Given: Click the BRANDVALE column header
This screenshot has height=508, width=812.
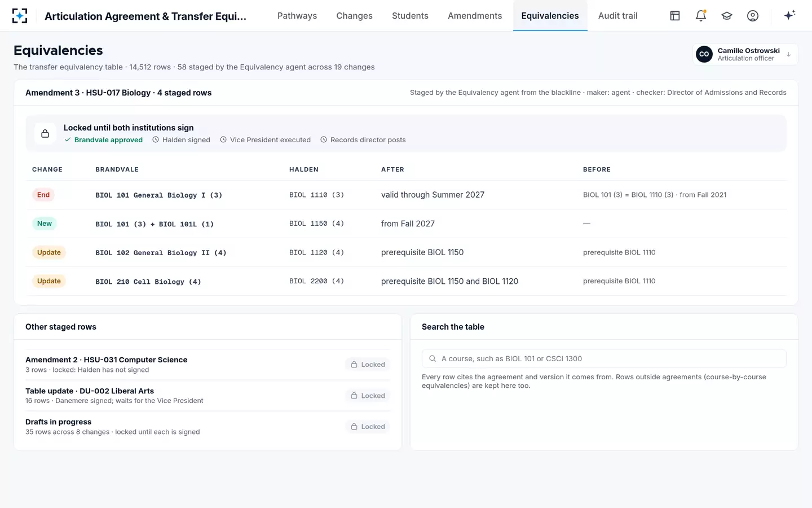Looking at the screenshot, I should pyautogui.click(x=117, y=169).
